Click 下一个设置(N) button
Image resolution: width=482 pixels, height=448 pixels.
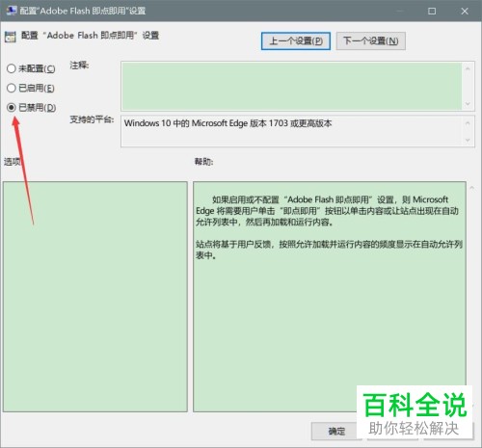point(371,40)
